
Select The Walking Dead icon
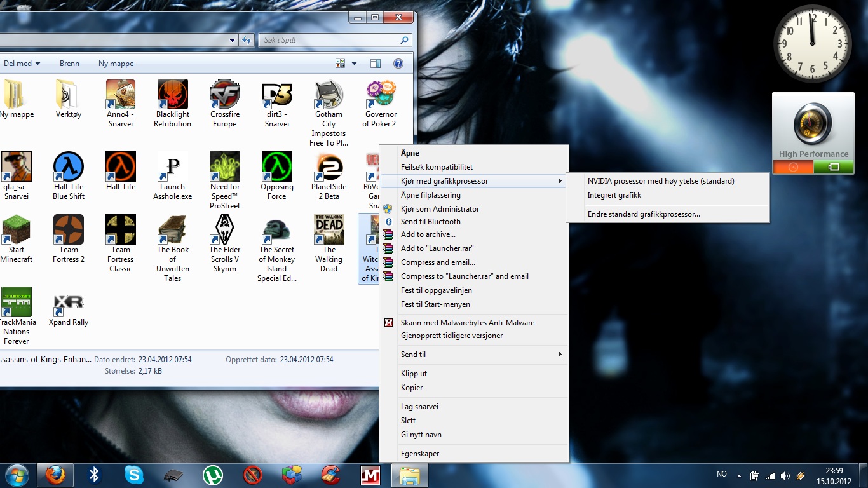coord(329,229)
